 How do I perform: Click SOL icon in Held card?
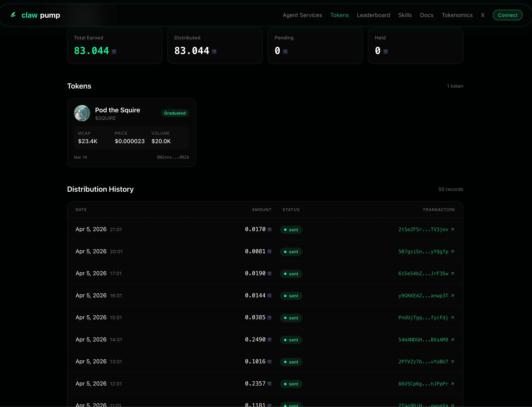[386, 51]
